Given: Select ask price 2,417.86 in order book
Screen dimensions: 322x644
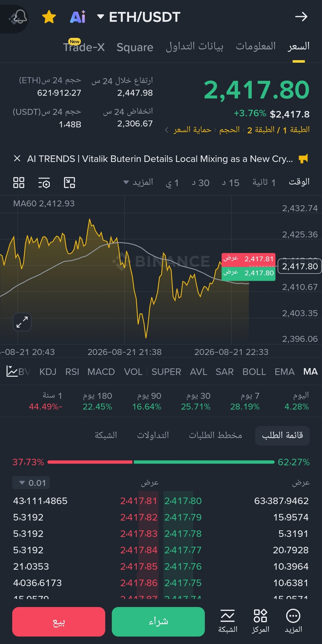Looking at the screenshot, I should [x=139, y=583].
